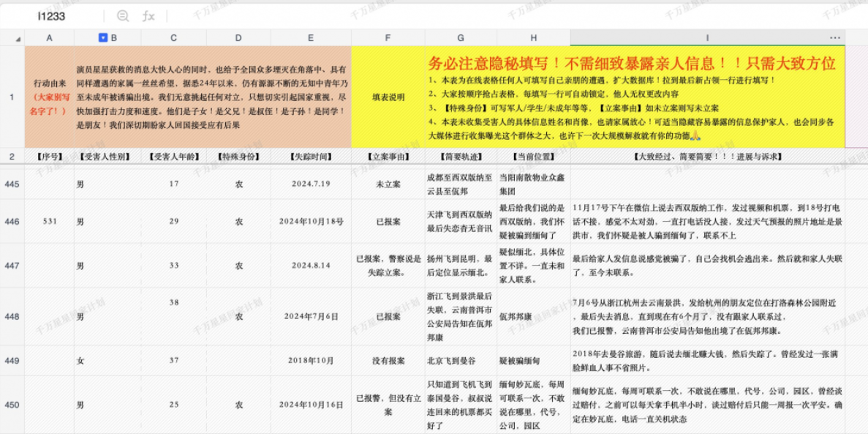
Task: Click the 成都至西双版纳至云县至佤邦 cell
Action: (x=461, y=184)
